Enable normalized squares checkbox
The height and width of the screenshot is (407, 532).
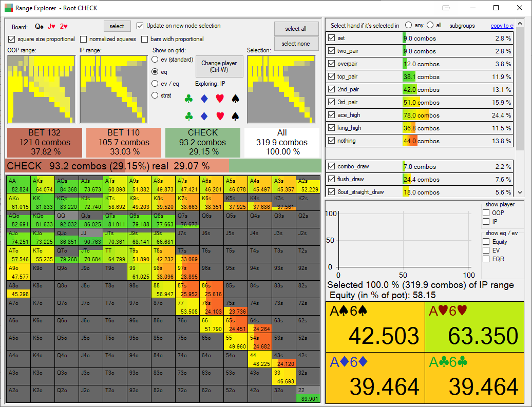coord(84,40)
